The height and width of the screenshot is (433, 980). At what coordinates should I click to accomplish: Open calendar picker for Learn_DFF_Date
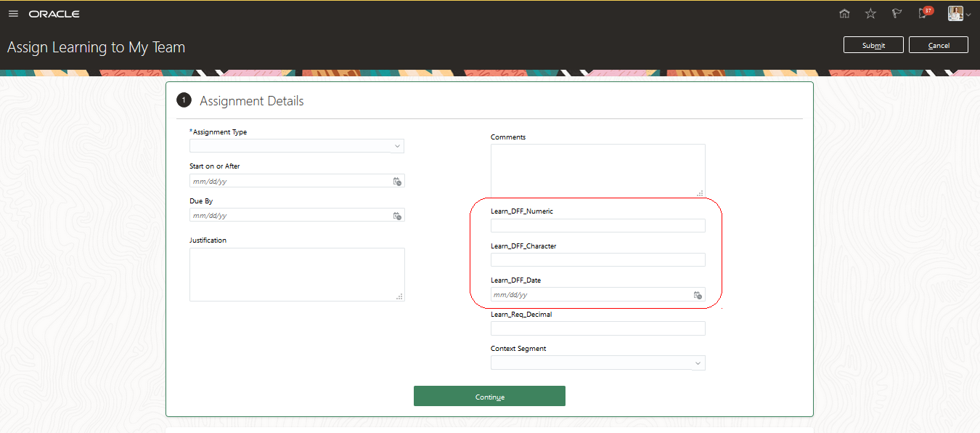[698, 295]
